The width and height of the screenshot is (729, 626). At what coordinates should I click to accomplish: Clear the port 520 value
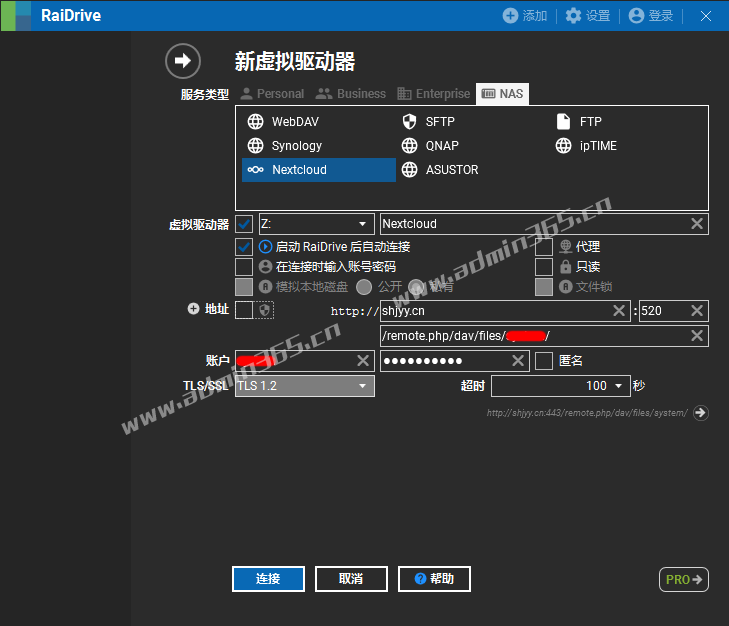click(696, 311)
